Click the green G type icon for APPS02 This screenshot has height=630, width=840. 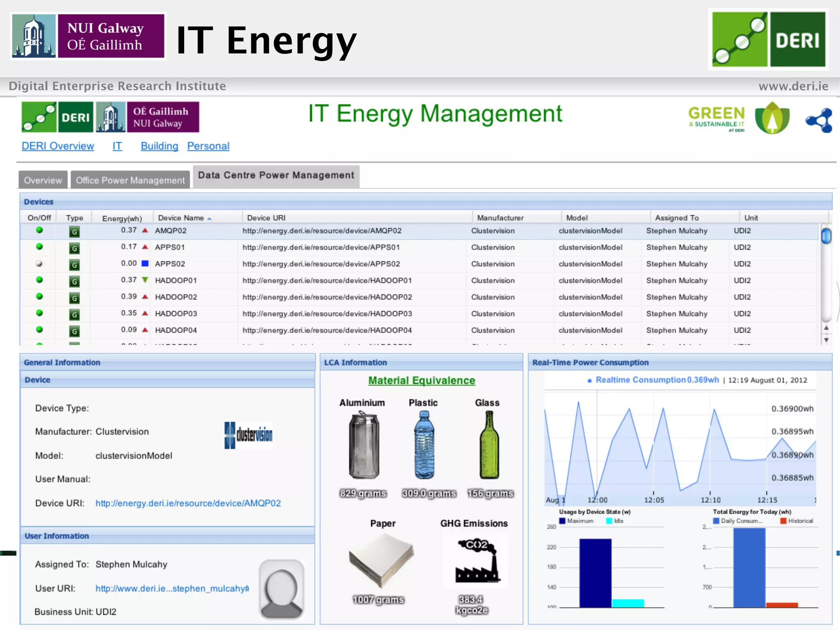(74, 265)
